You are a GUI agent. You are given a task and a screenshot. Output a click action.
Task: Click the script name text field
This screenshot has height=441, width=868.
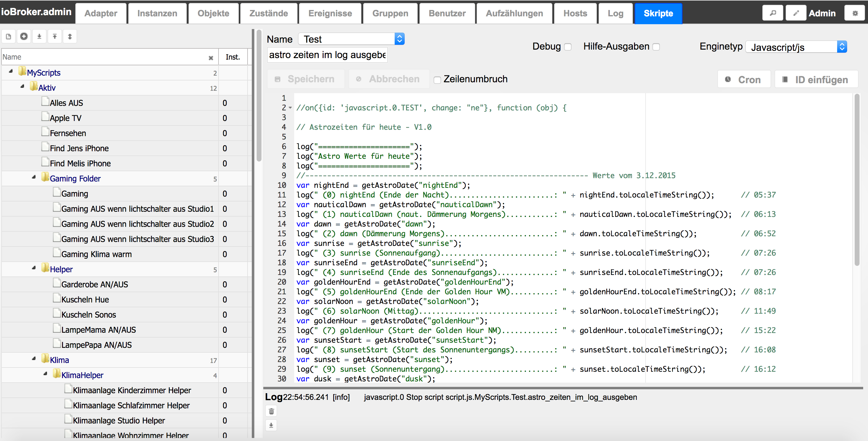tap(327, 55)
